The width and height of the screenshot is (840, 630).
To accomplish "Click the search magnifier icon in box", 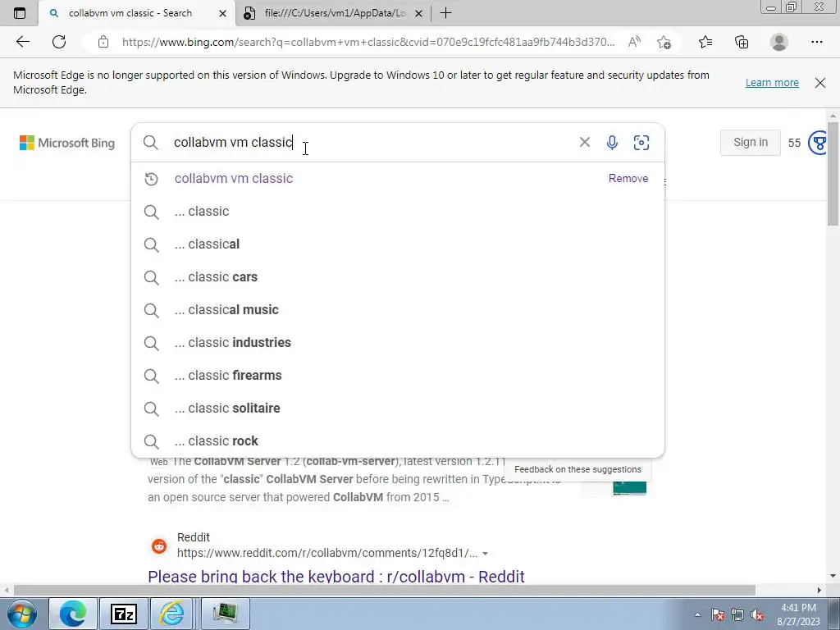I will [x=151, y=143].
